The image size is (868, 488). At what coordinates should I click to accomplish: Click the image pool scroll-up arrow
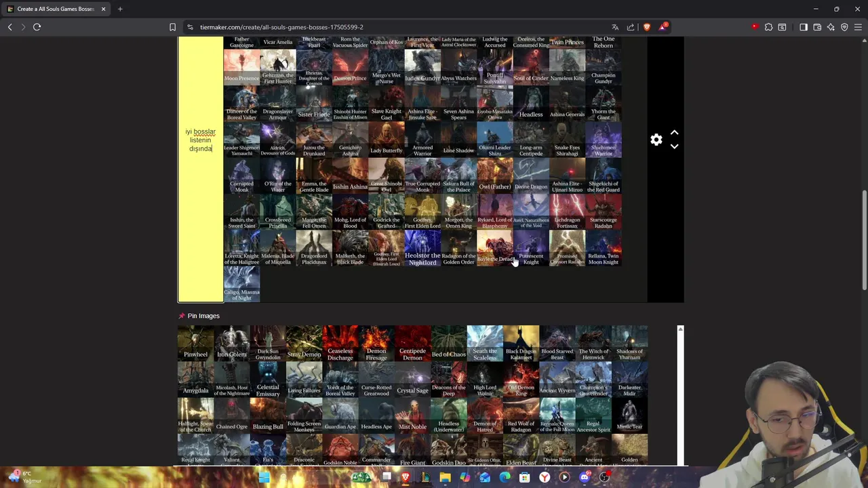[680, 329]
